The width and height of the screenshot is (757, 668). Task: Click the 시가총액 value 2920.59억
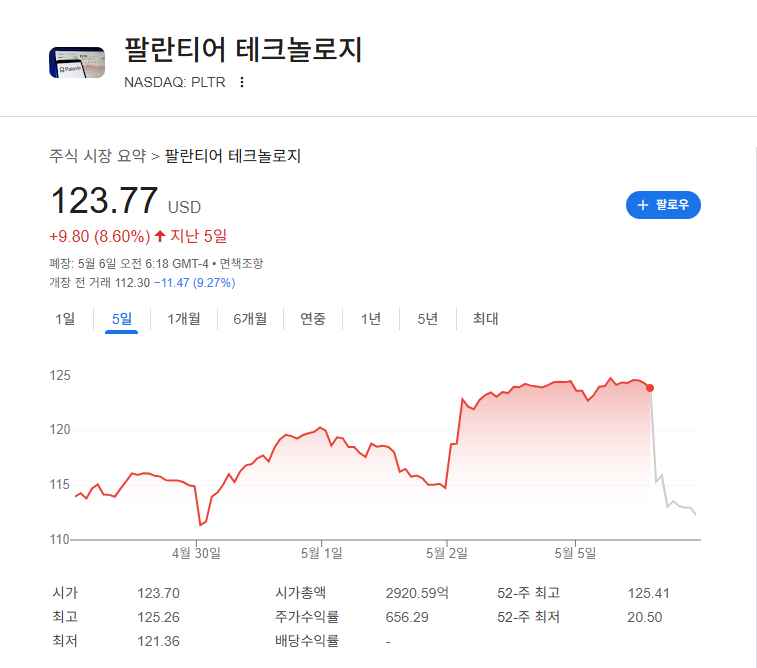pyautogui.click(x=417, y=593)
